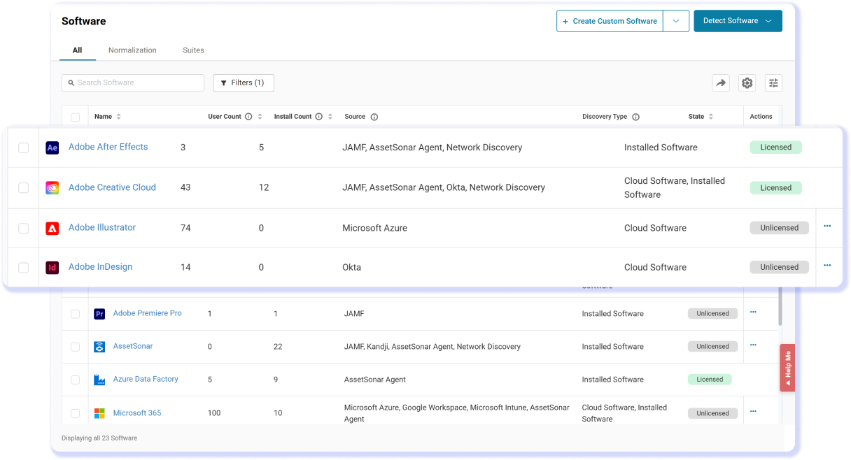
Task: Open actions menu for Adobe Illustrator row
Action: (x=827, y=226)
